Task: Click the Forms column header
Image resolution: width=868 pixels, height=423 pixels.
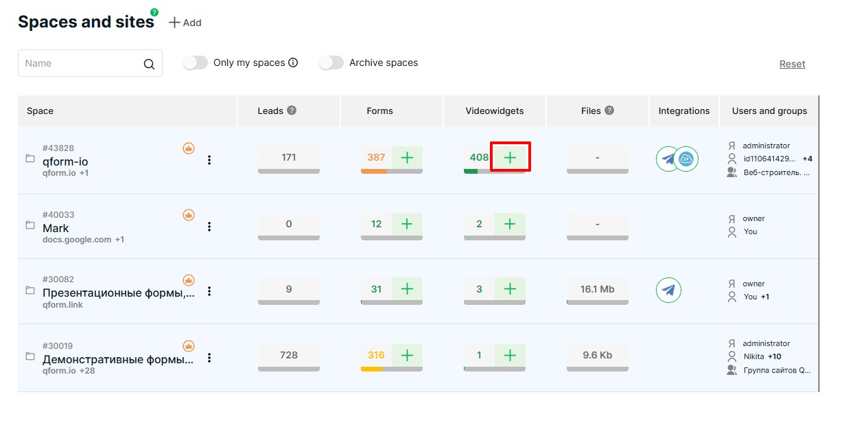Action: coord(379,111)
